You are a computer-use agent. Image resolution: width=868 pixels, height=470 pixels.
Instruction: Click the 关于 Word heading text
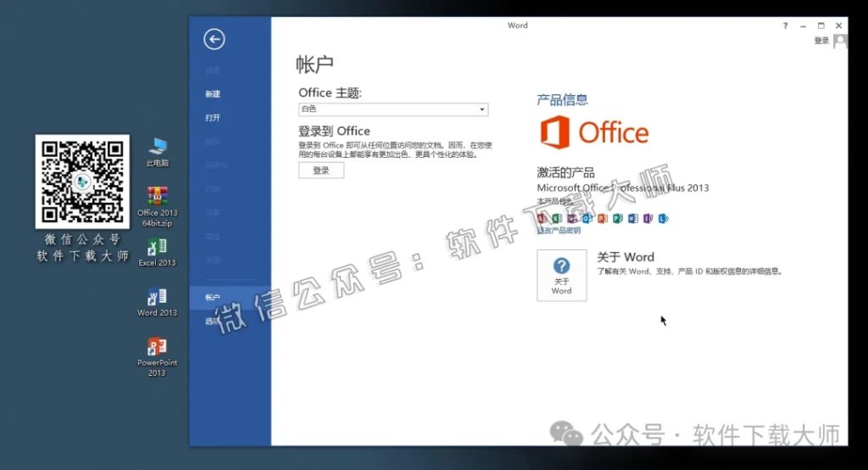coord(625,257)
